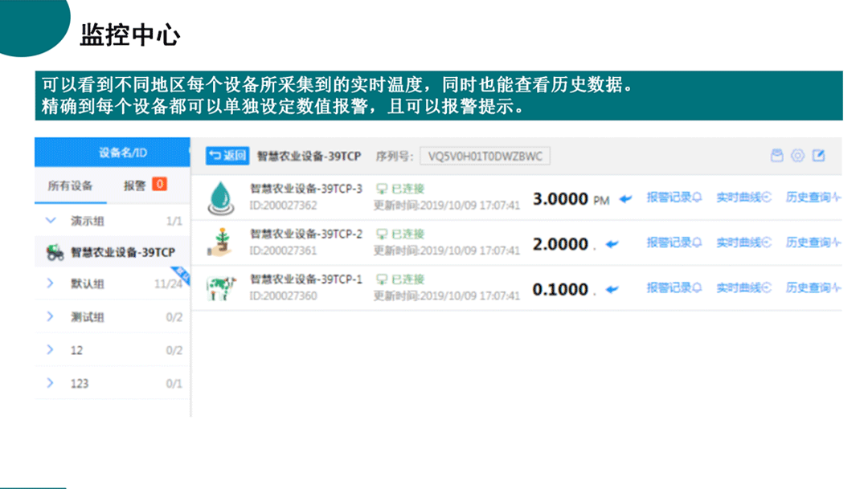Click the tractor icon beside 智慧农业设备-39TCP
Screen dimensions: 868x489
55,253
